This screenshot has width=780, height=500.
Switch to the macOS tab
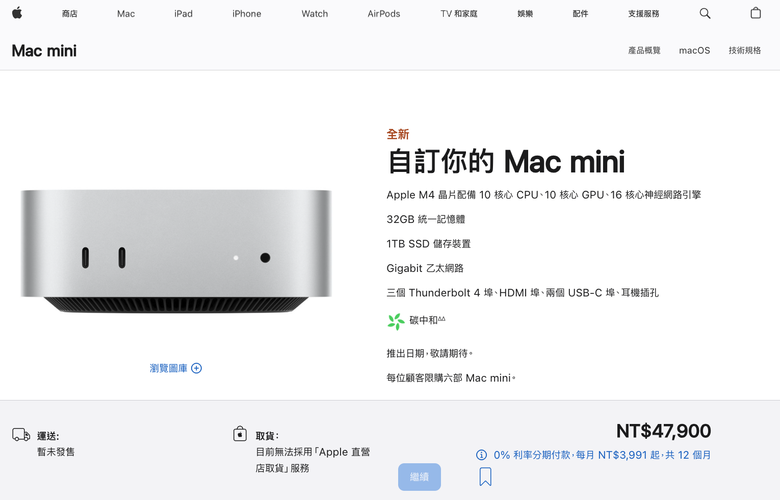tap(694, 50)
